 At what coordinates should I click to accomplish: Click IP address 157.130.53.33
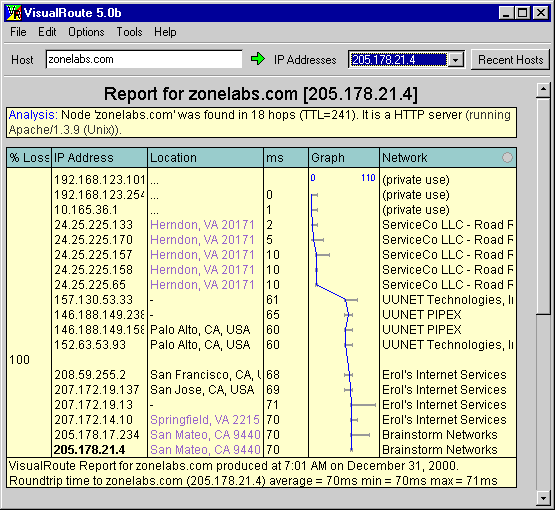click(93, 300)
